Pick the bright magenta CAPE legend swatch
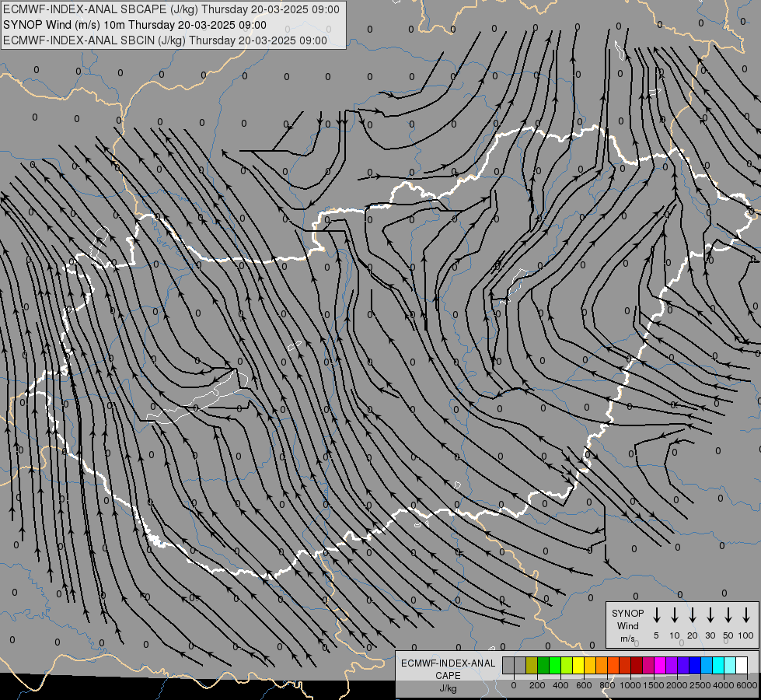This screenshot has height=700, width=761. (660, 665)
